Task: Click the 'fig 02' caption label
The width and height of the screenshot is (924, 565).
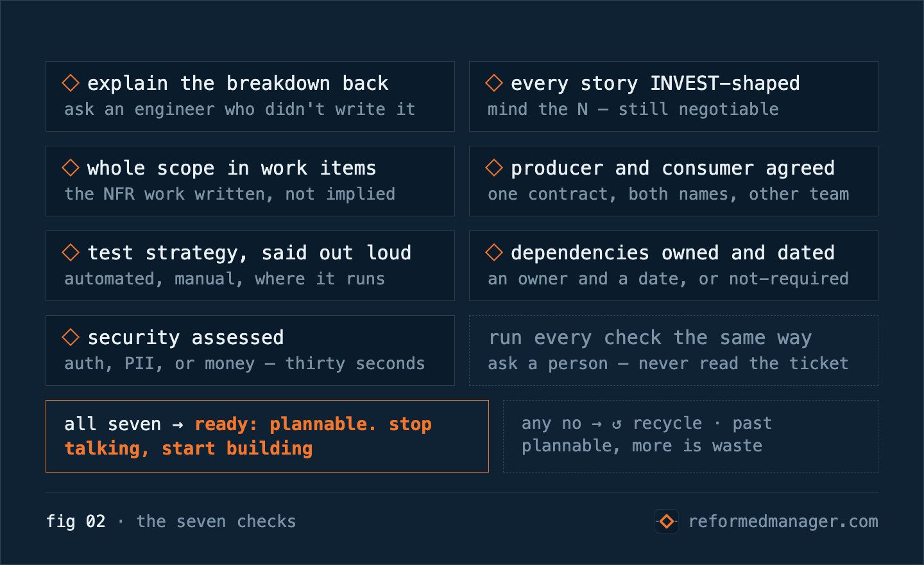Action: pyautogui.click(x=76, y=521)
